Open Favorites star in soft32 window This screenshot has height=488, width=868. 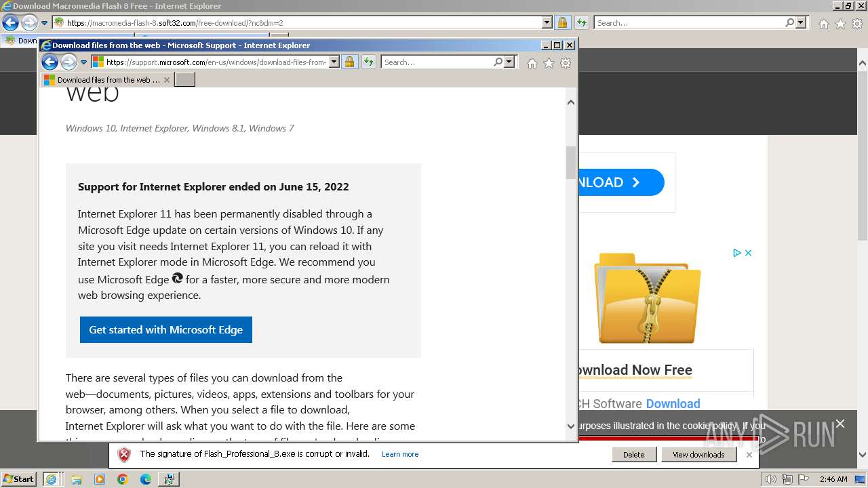point(840,24)
